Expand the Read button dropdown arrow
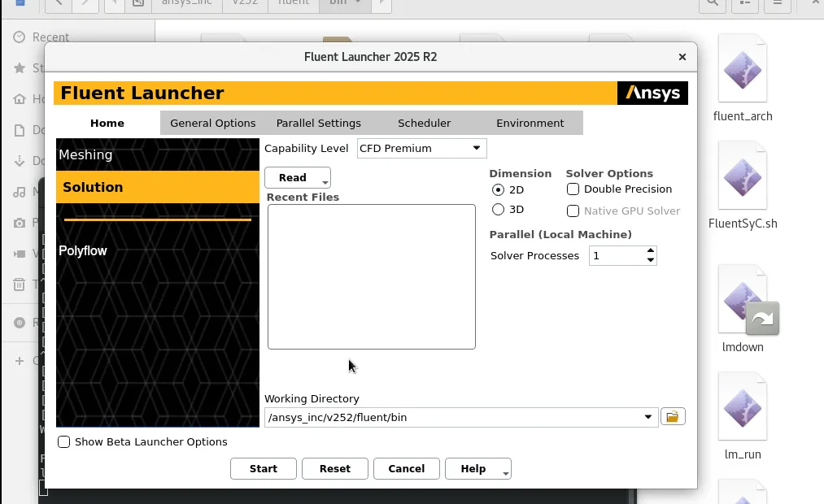The height and width of the screenshot is (504, 824). (x=325, y=182)
